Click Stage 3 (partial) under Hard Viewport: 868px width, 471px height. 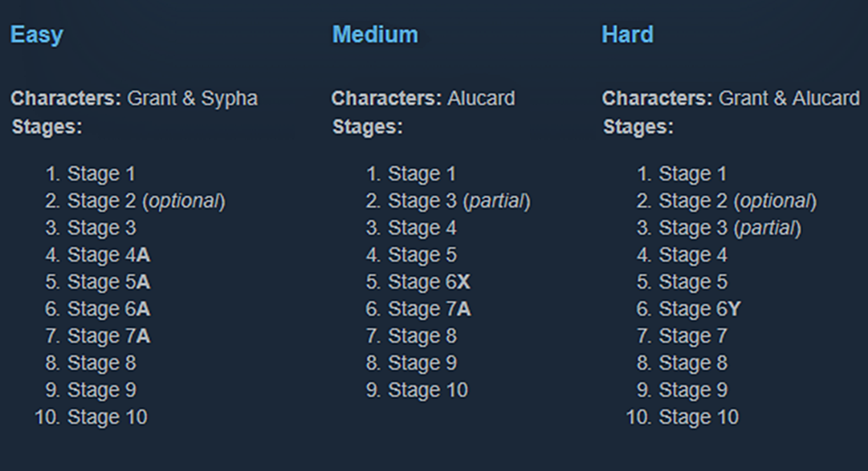pos(729,228)
